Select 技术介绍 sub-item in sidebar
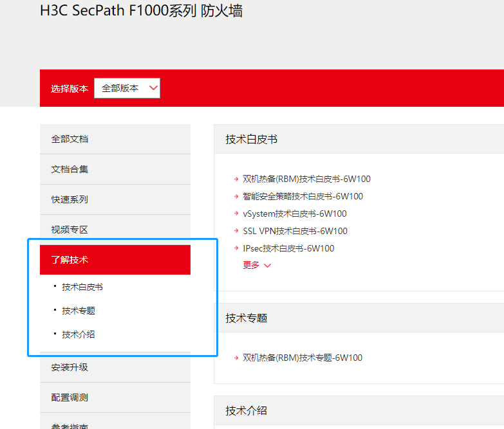The height and width of the screenshot is (429, 504). 79,334
